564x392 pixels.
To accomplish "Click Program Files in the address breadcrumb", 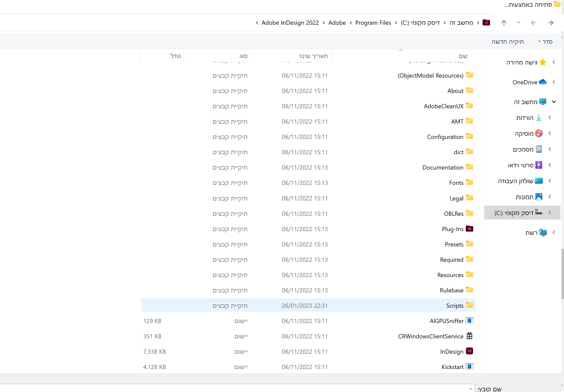I will pos(373,23).
